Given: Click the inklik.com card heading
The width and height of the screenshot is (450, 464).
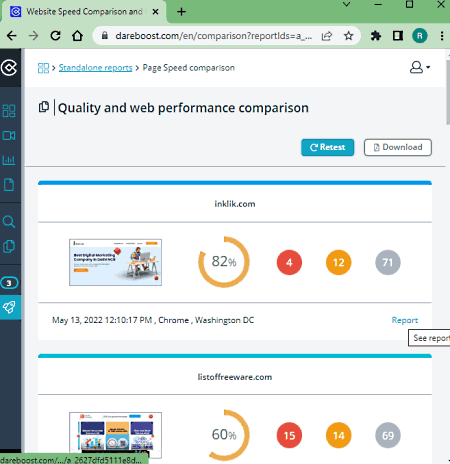Looking at the screenshot, I should (x=235, y=204).
